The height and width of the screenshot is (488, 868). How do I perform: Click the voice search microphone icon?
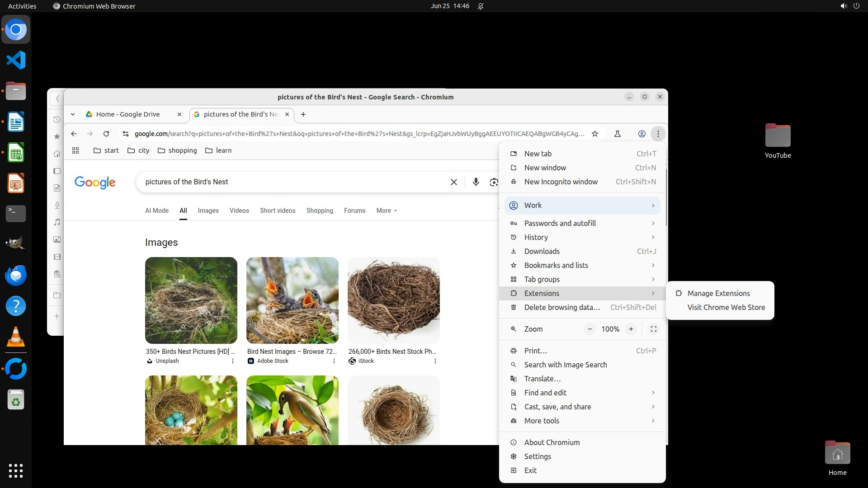coord(476,182)
